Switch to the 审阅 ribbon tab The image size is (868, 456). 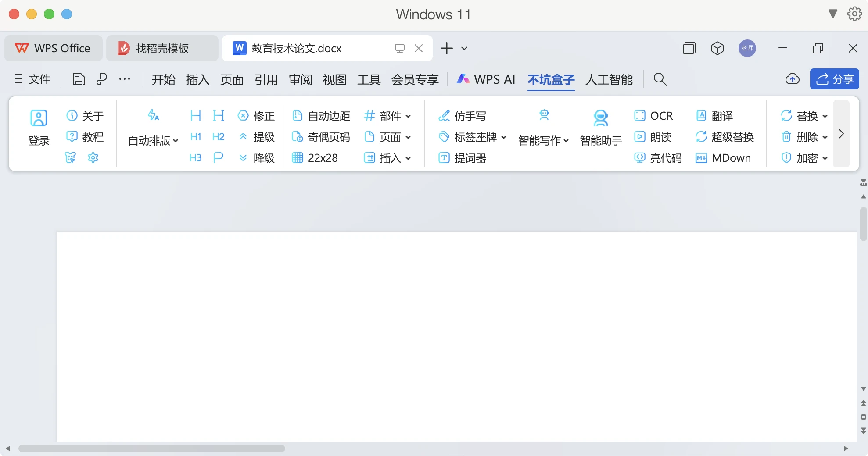pos(301,79)
